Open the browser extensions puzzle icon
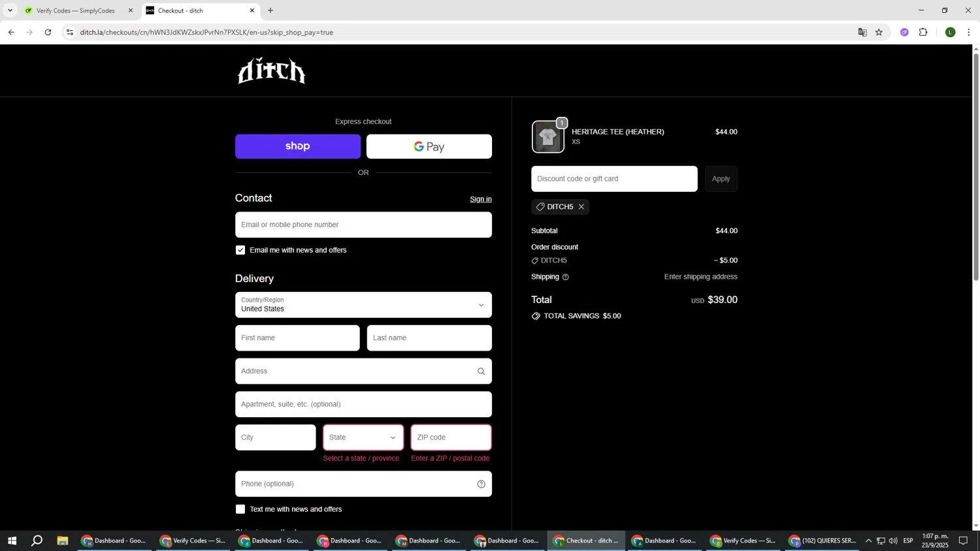 [923, 32]
